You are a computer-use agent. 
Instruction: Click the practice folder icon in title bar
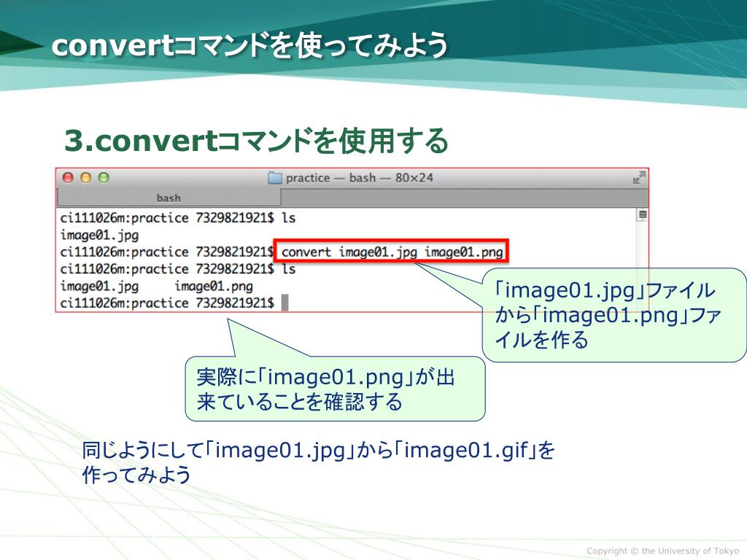pos(275,178)
